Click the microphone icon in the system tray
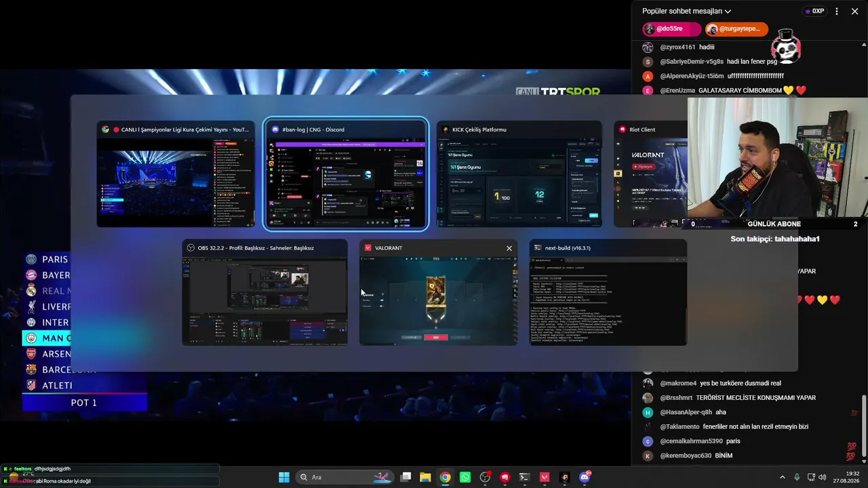 tap(797, 477)
